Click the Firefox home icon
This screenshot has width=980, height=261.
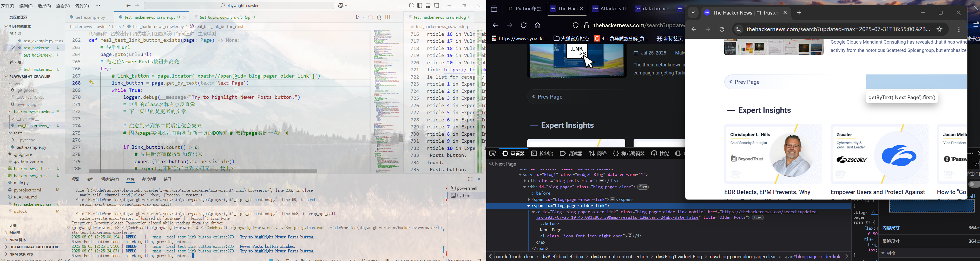click(537, 26)
